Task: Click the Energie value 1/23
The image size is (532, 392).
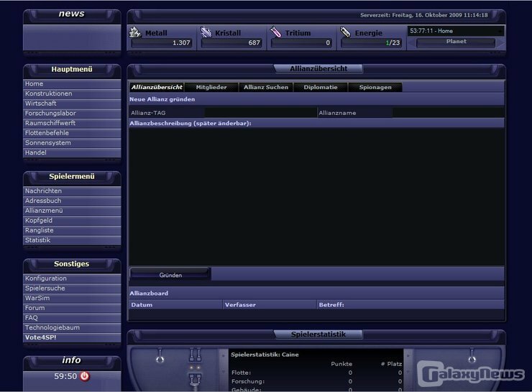Action: pos(393,42)
